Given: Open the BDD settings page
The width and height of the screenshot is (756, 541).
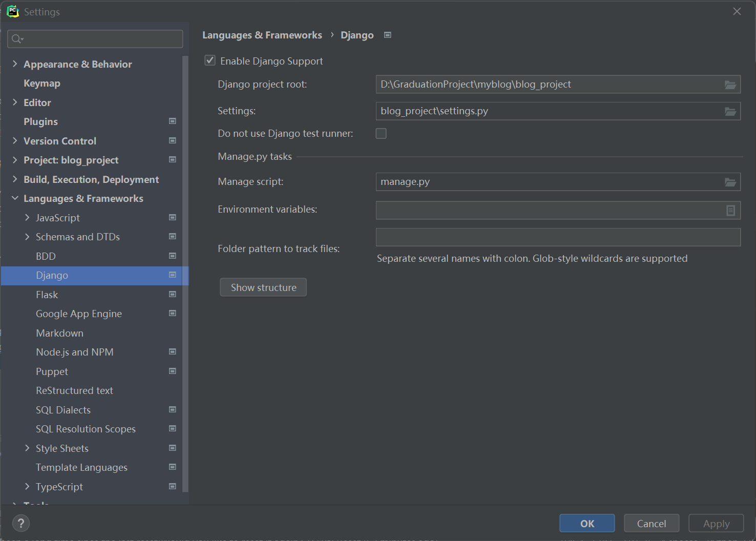Looking at the screenshot, I should (x=46, y=256).
